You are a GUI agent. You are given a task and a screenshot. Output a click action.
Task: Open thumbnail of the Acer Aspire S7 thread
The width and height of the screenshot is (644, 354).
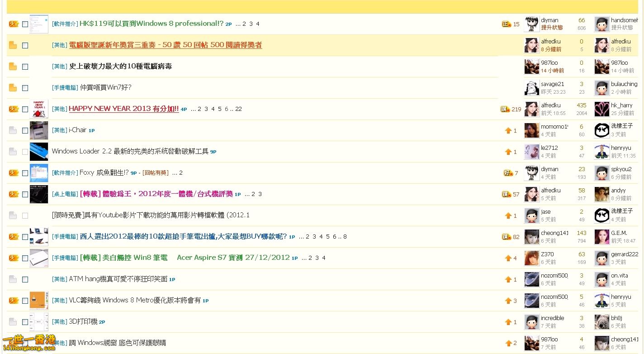tap(39, 258)
